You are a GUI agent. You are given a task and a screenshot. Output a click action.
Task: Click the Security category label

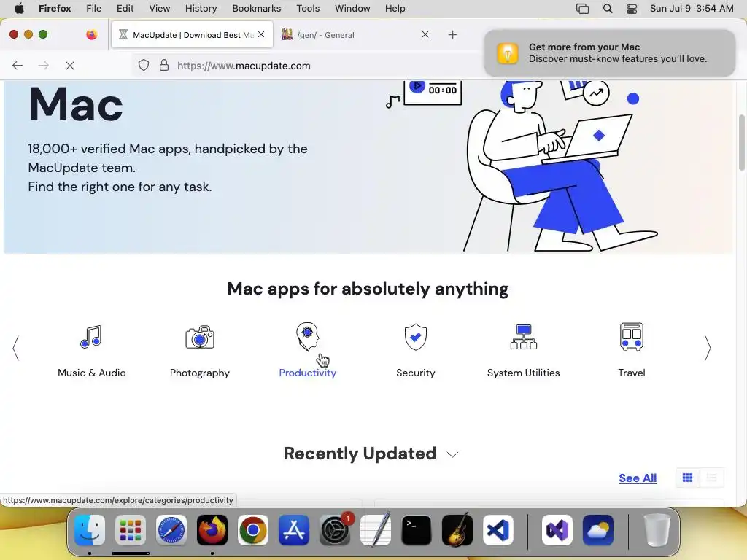coord(415,373)
